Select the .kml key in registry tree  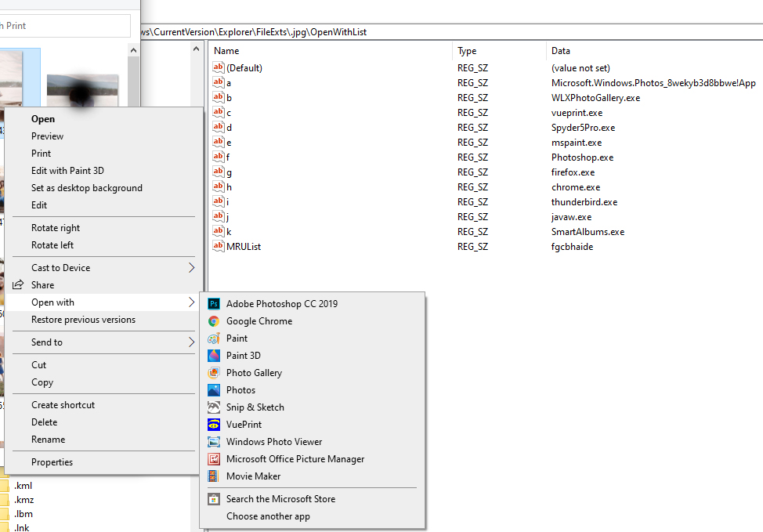click(23, 485)
